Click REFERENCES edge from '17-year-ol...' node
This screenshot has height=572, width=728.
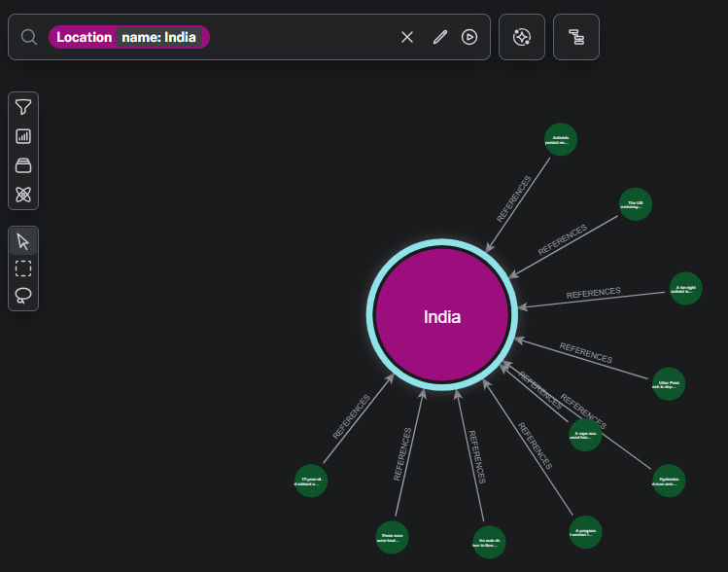[352, 416]
